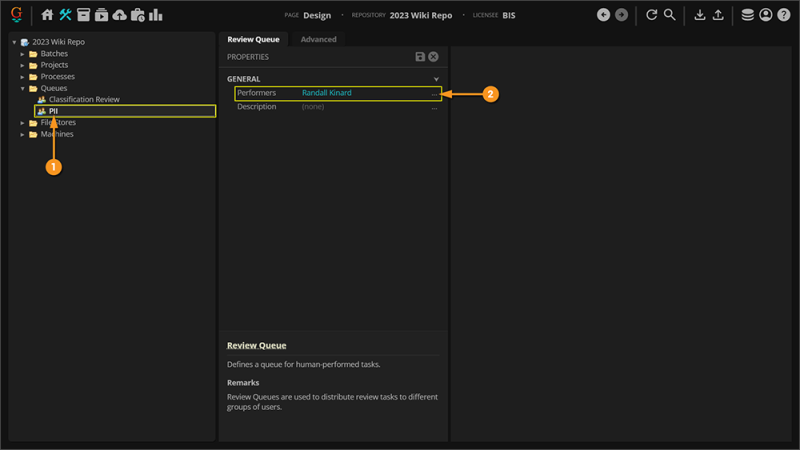Open the bar chart stats icon
This screenshot has height=450, width=800.
tap(156, 15)
